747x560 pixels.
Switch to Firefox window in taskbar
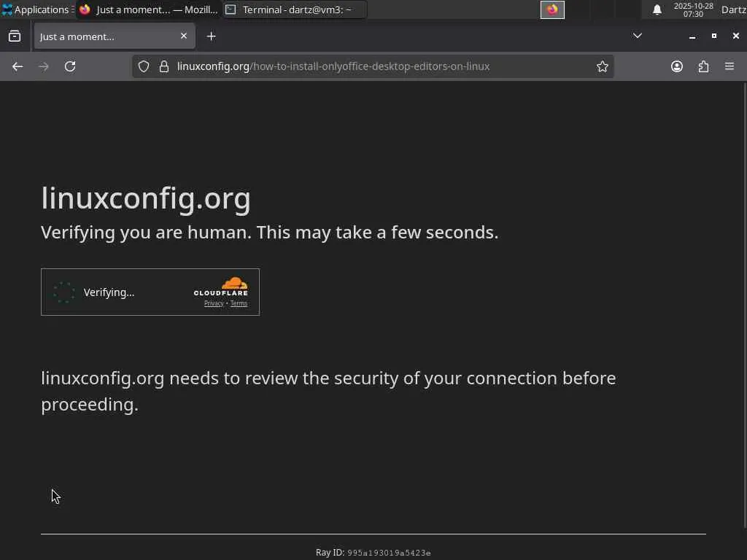pyautogui.click(x=148, y=9)
